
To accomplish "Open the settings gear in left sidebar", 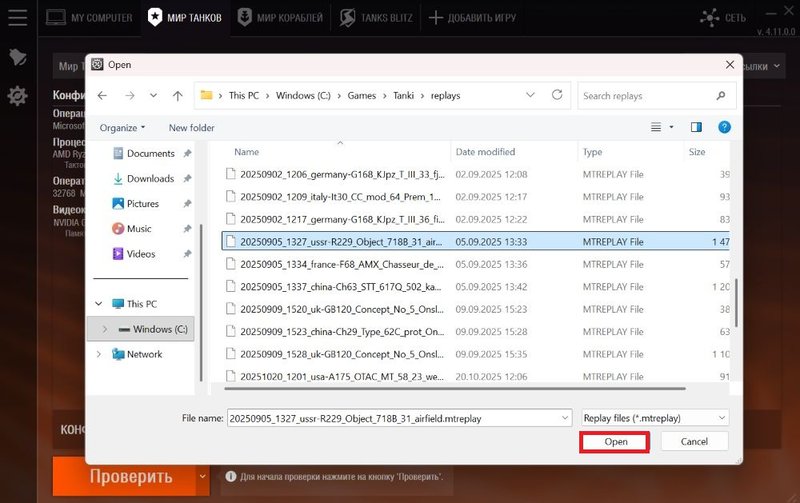I will pos(17,96).
